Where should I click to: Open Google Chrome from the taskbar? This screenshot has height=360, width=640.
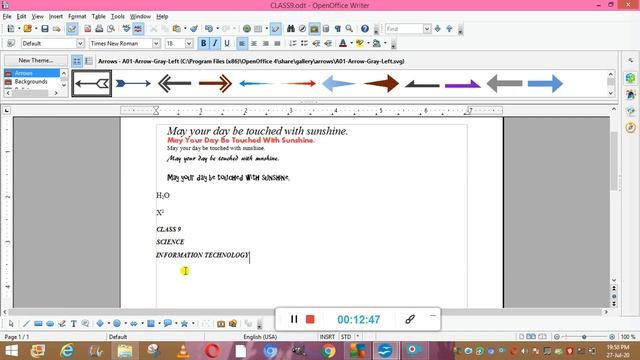(328, 351)
